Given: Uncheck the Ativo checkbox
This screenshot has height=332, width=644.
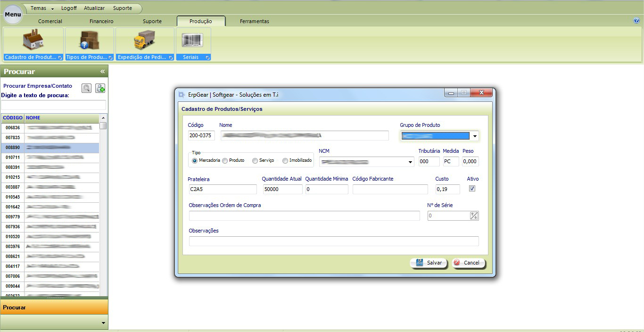Looking at the screenshot, I should [472, 189].
